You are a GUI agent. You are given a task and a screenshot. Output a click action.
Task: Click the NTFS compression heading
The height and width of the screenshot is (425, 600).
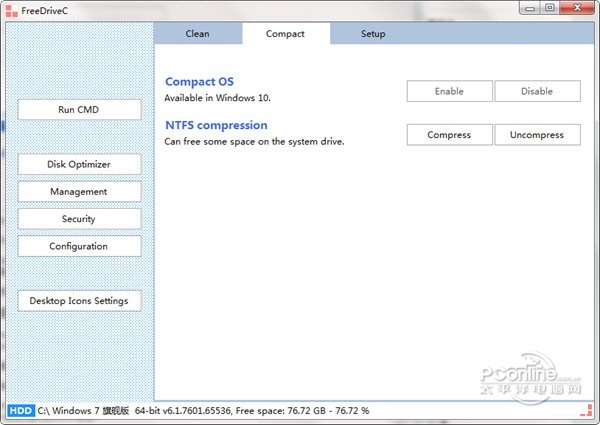coord(216,125)
